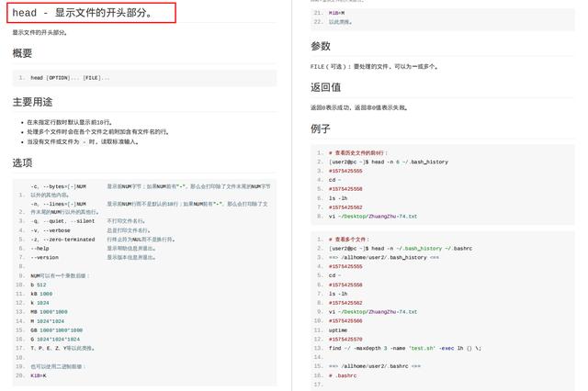Image resolution: width=588 pixels, height=391 pixels.
Task: Click option '-n, --lines=[-]NUM'
Action: 59,204
